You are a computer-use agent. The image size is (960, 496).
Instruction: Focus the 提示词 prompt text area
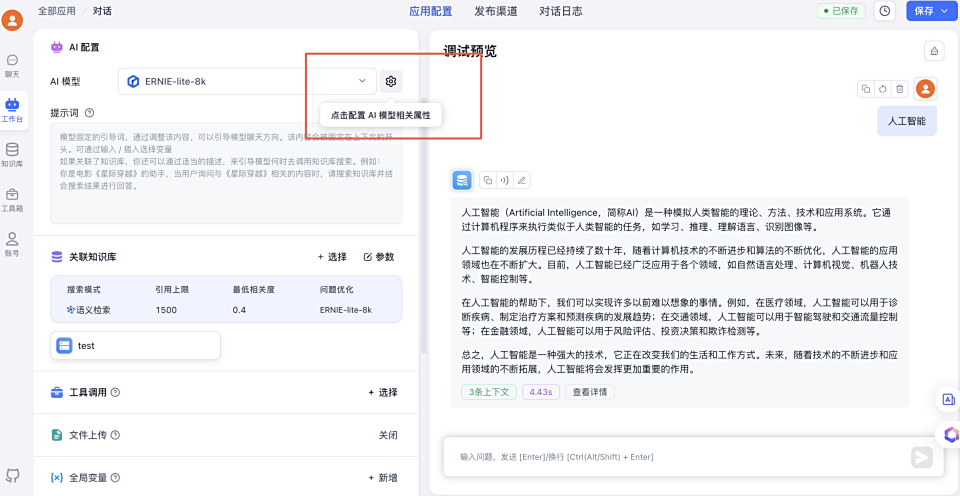point(227,173)
